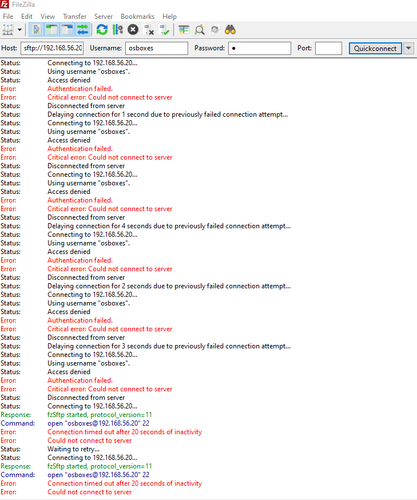Open the Bookmarks menu
The height and width of the screenshot is (500, 417).
tap(137, 17)
